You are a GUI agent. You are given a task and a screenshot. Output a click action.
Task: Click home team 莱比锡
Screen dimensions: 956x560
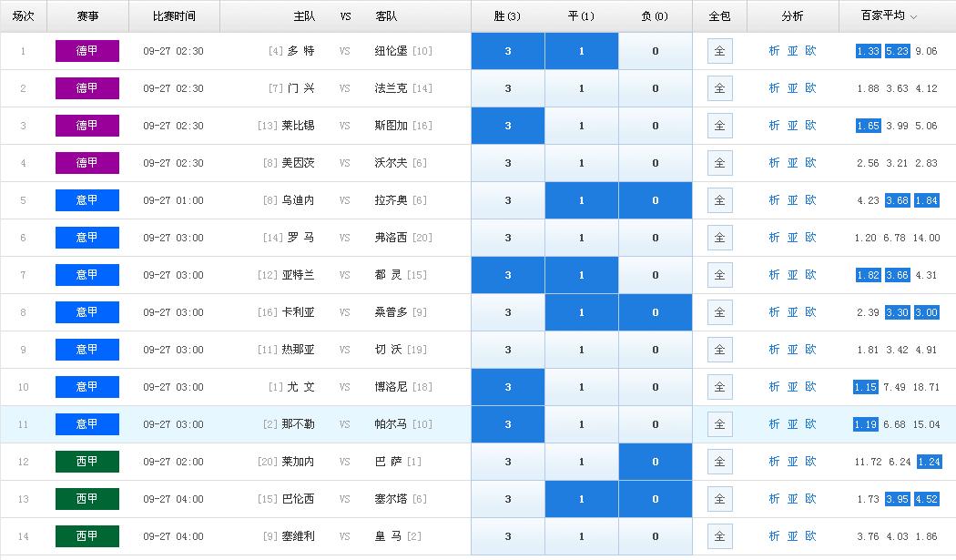pyautogui.click(x=298, y=126)
